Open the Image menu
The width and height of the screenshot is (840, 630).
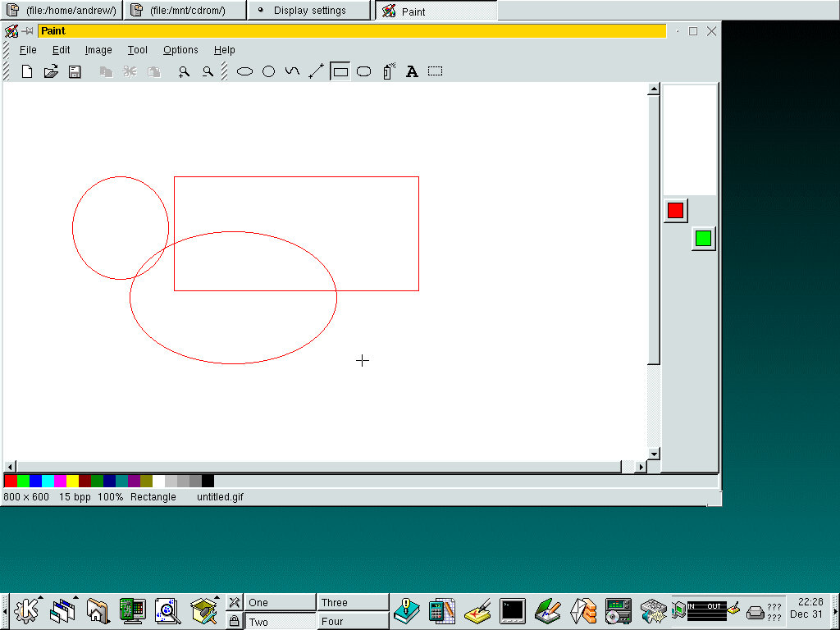(98, 50)
